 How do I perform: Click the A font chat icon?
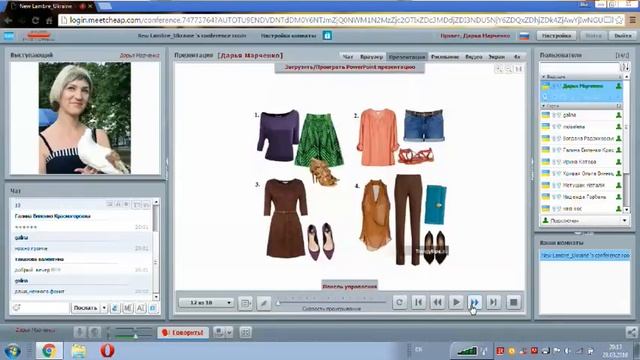pyautogui.click(x=140, y=308)
